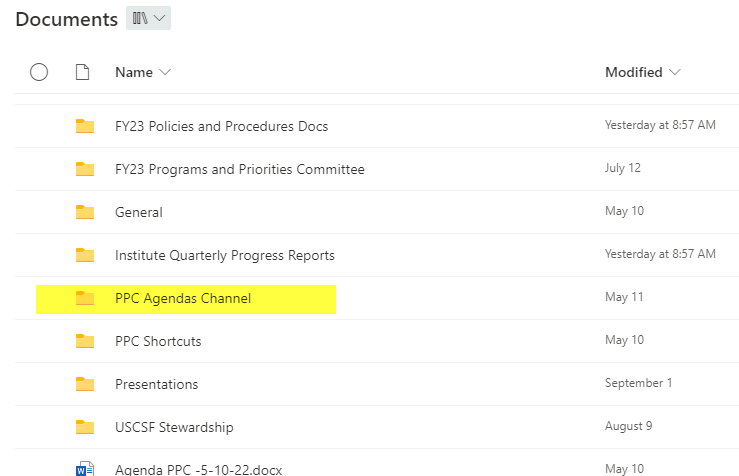This screenshot has height=476, width=739.
Task: Open Agenda PPC -5-10-22.docx file
Action: (x=198, y=469)
